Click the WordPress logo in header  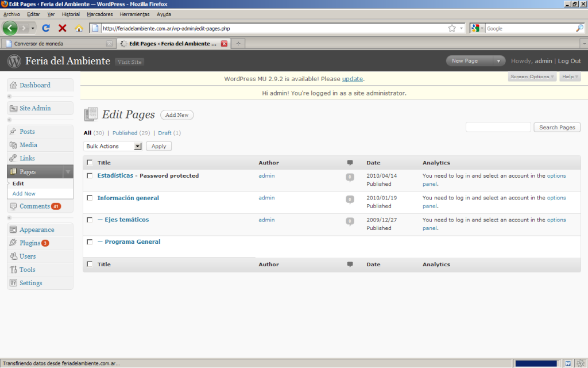point(14,61)
